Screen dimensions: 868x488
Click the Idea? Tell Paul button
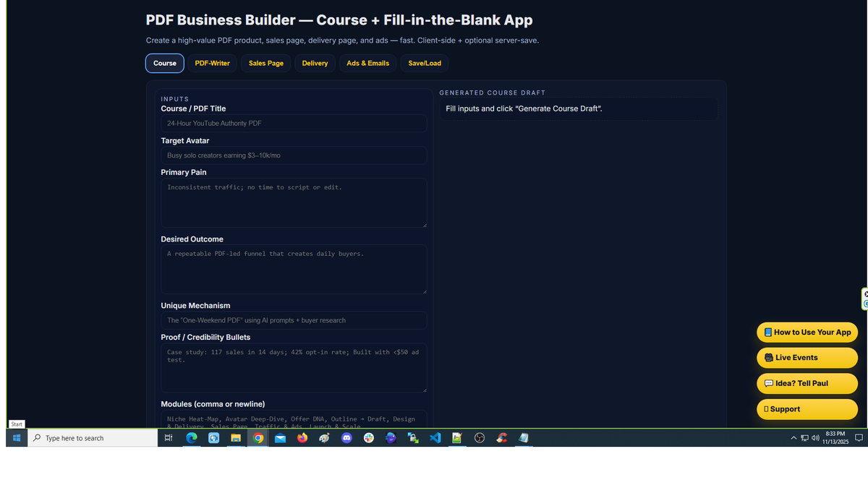tap(807, 383)
